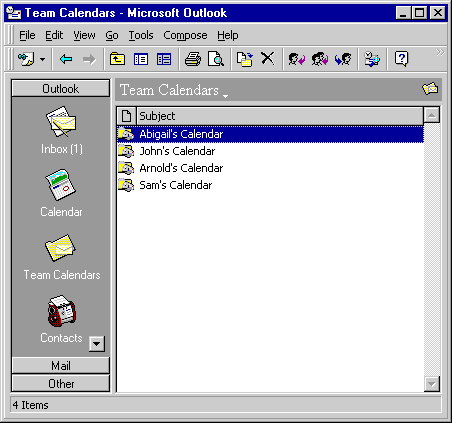The height and width of the screenshot is (423, 452).
Task: Click the Forward message toolbar icon
Action: click(x=343, y=59)
